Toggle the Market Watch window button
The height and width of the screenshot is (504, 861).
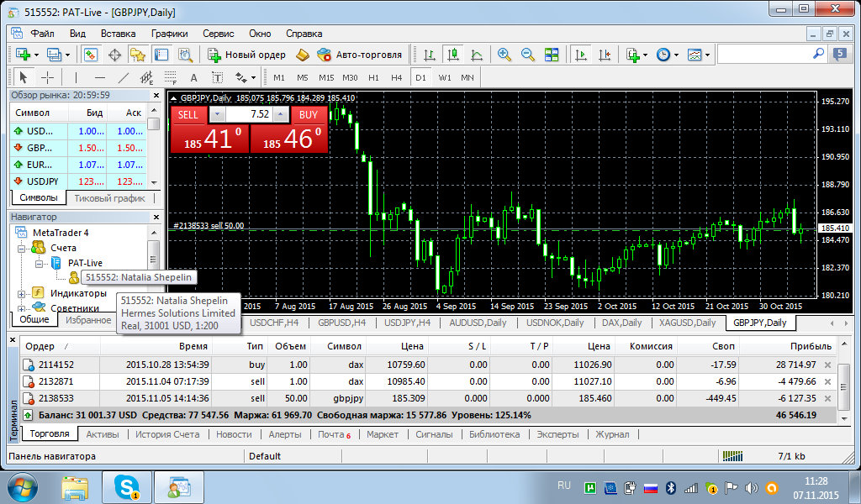(90, 55)
